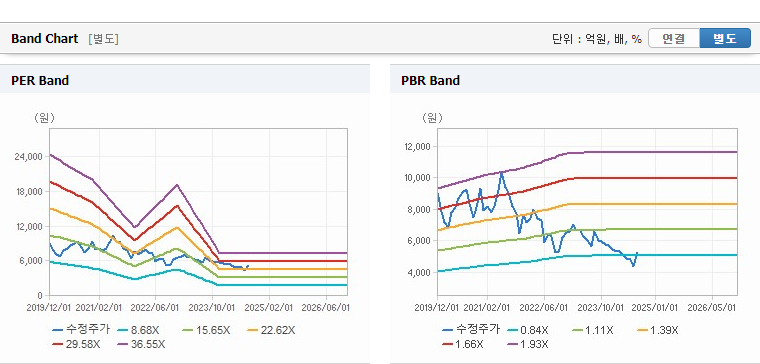Image resolution: width=760 pixels, height=364 pixels.
Task: Toggle 1.93X legend entry
Action: pos(528,344)
